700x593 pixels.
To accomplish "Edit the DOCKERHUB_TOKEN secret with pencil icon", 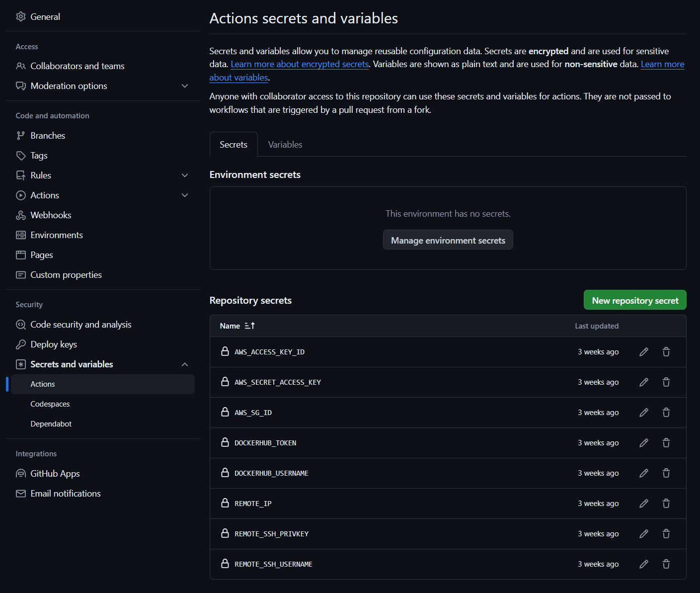I will tap(643, 443).
